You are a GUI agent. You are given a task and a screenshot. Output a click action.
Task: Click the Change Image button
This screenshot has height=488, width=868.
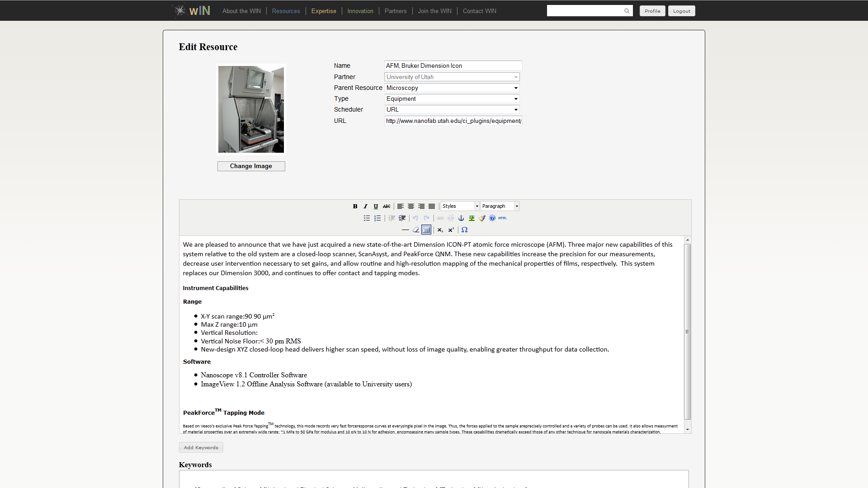coord(251,166)
